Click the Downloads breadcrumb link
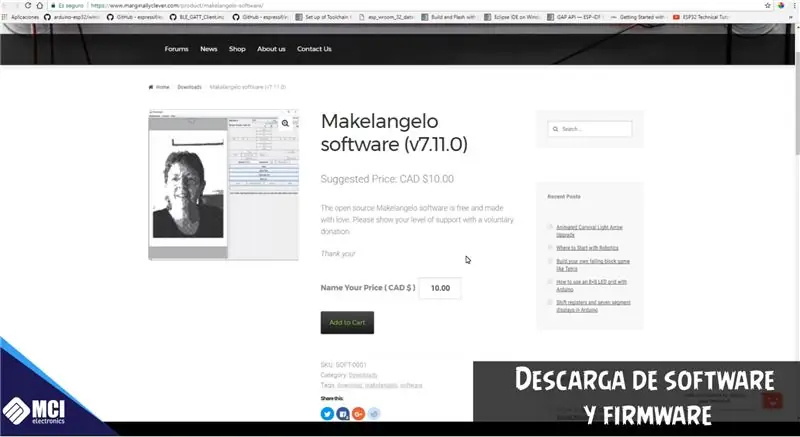This screenshot has width=800, height=437. point(189,87)
